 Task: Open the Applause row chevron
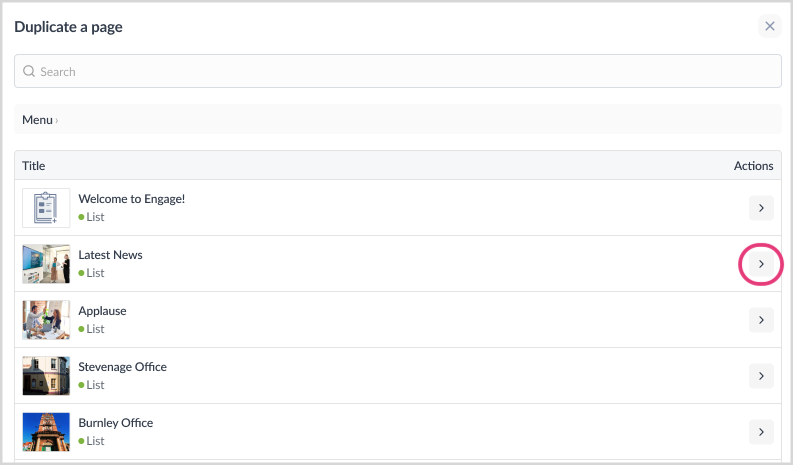pyautogui.click(x=761, y=320)
